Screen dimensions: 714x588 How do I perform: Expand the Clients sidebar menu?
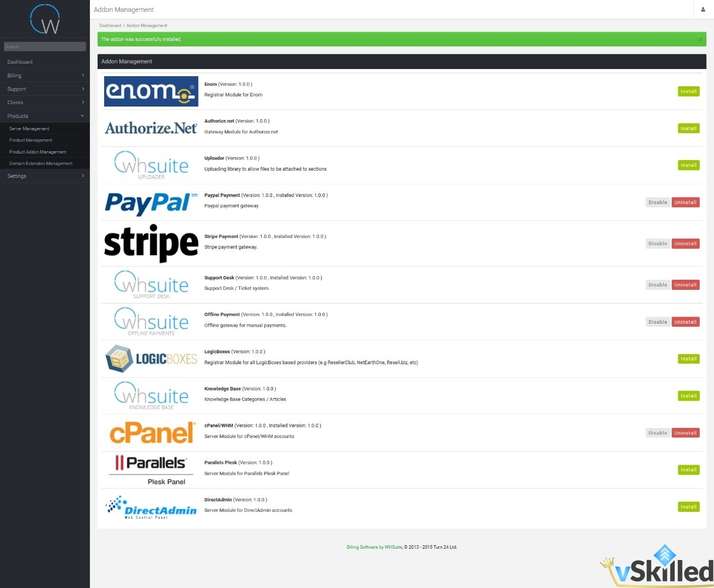tap(45, 102)
